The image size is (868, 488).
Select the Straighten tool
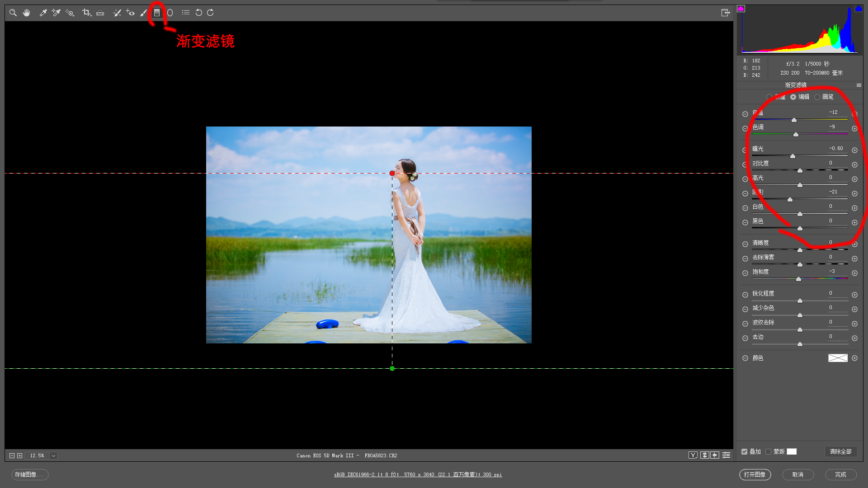(x=100, y=13)
